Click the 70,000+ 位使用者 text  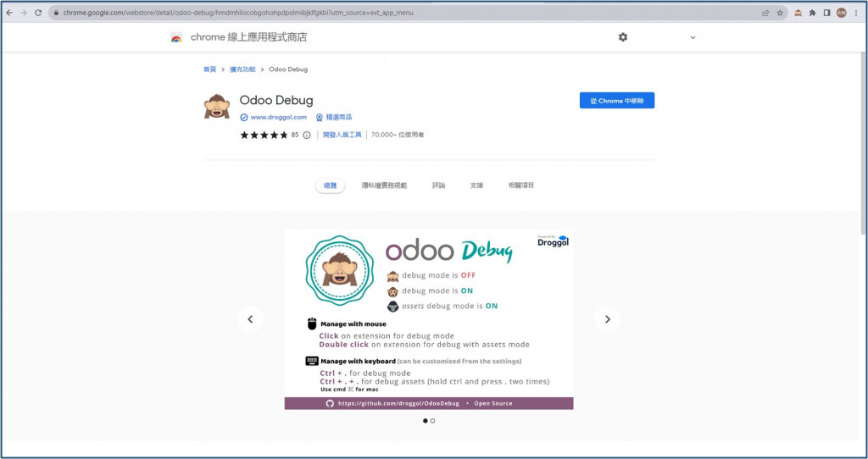click(398, 135)
